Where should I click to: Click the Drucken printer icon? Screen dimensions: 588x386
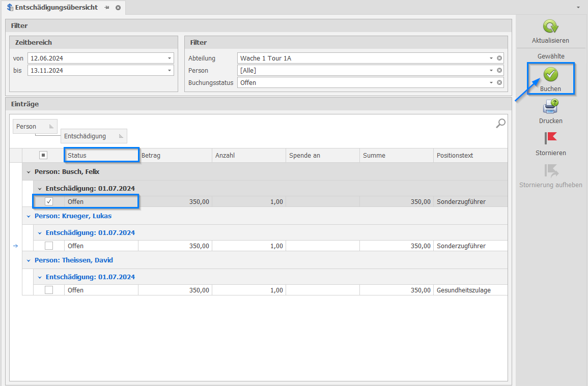[550, 106]
